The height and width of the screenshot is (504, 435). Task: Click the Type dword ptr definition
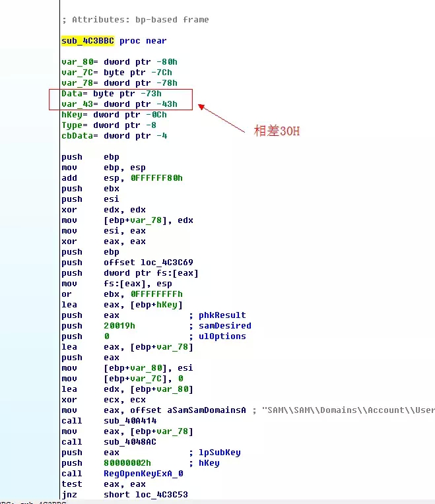tap(109, 125)
